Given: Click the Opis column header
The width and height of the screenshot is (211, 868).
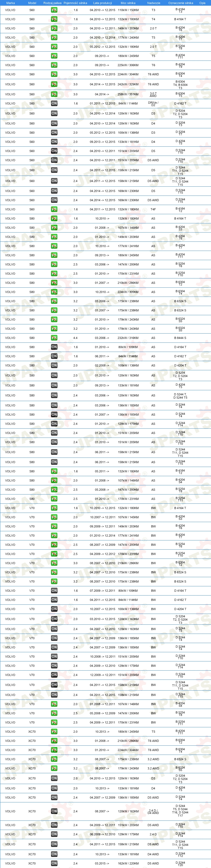Looking at the screenshot, I should click(202, 3).
